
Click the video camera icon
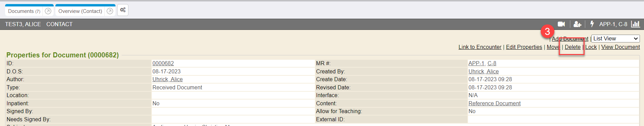pos(561,24)
